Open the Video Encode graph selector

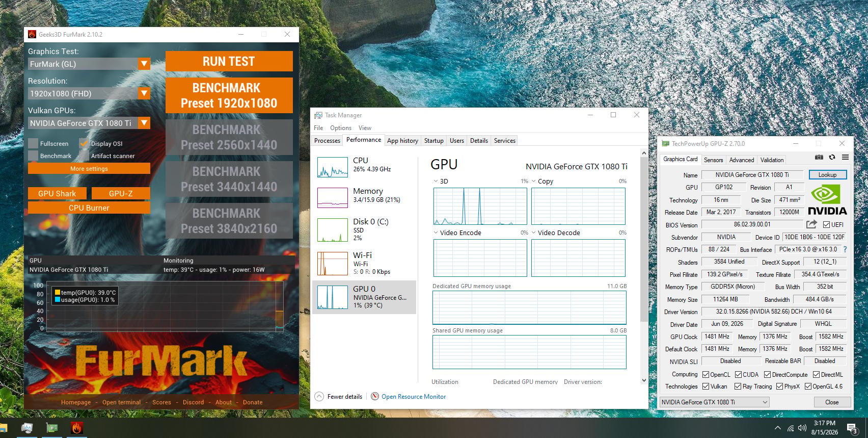click(436, 233)
